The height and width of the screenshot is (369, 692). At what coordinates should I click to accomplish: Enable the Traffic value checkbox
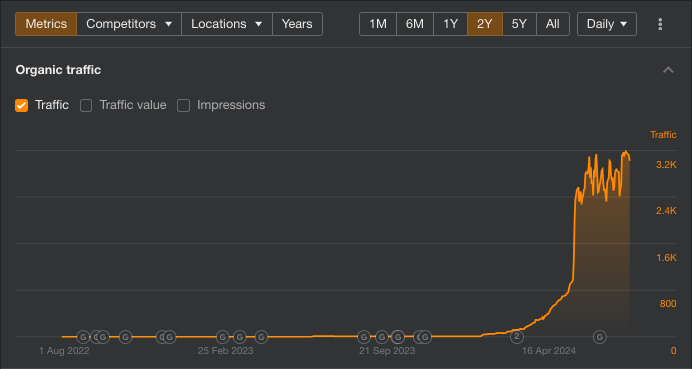(x=86, y=105)
